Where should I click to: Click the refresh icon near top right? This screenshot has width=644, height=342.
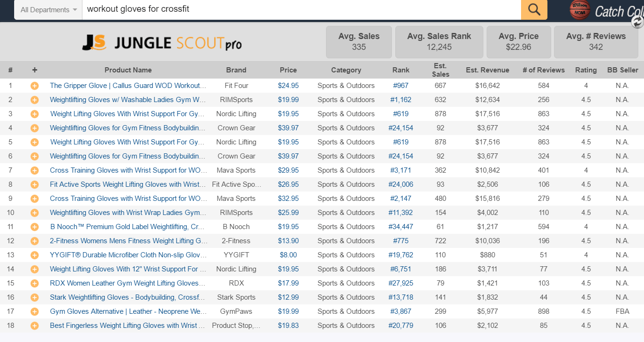637,22
